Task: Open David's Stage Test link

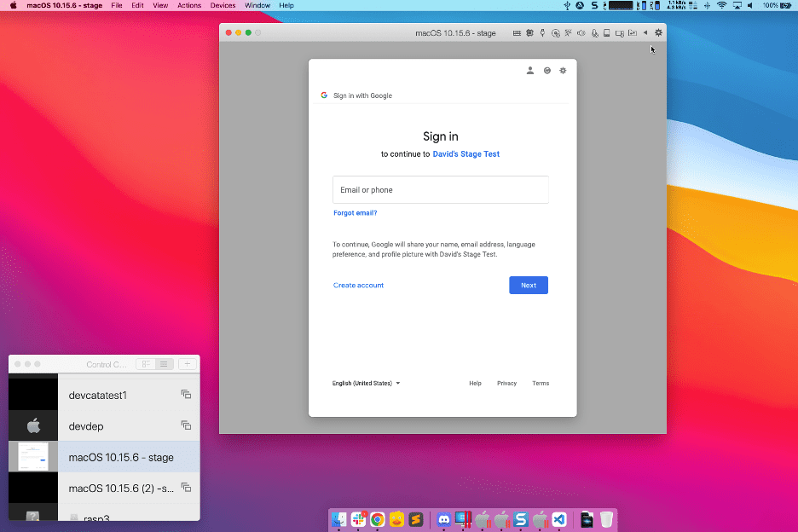Action: [466, 154]
